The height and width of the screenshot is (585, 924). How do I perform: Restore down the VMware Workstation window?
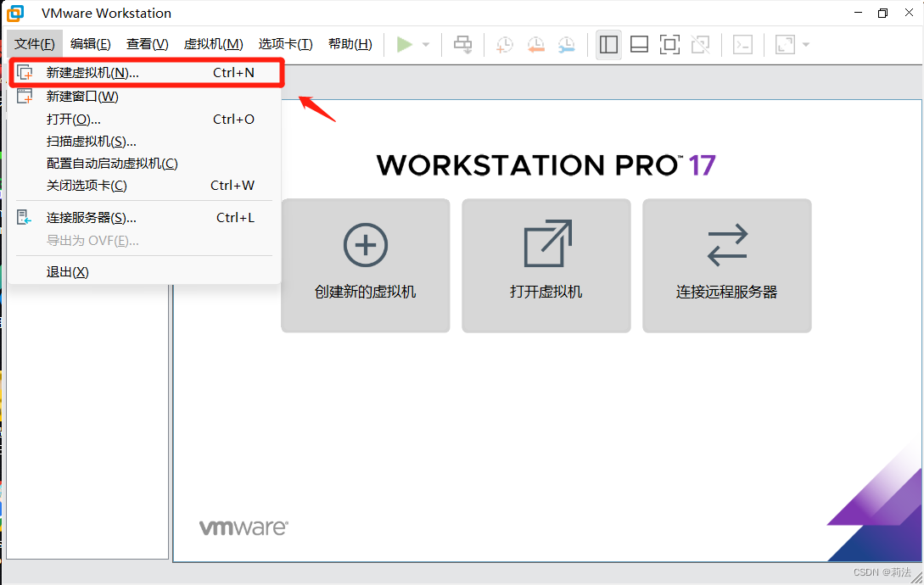click(882, 13)
